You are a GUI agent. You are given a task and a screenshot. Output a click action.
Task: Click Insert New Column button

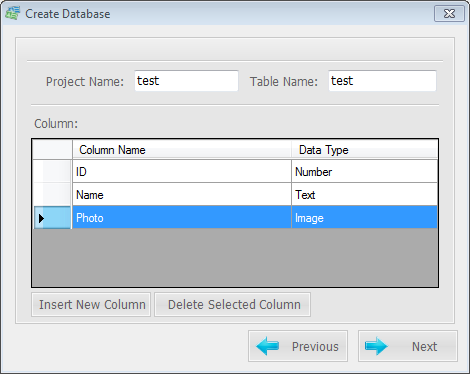(x=91, y=305)
